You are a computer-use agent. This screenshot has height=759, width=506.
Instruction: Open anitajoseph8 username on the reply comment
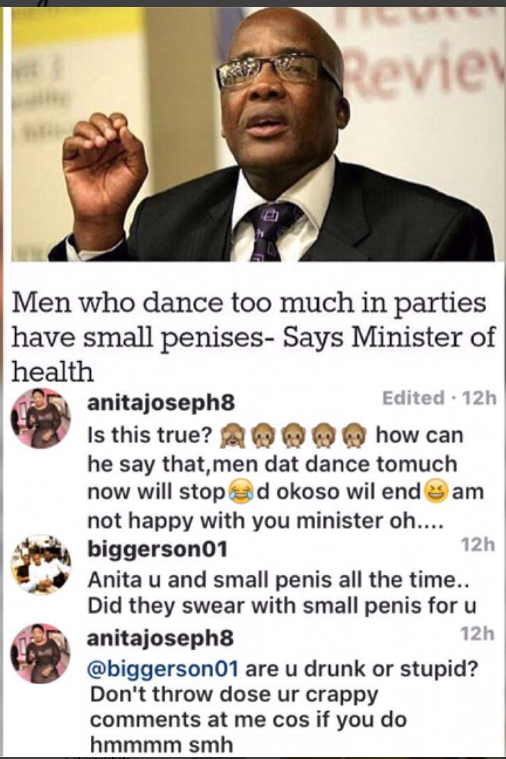tap(160, 638)
